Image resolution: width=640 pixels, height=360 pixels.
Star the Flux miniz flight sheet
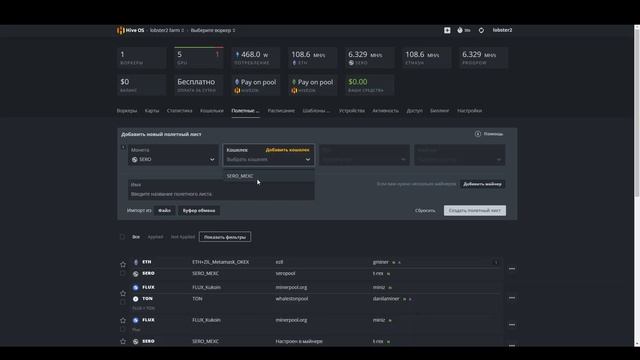point(123,320)
